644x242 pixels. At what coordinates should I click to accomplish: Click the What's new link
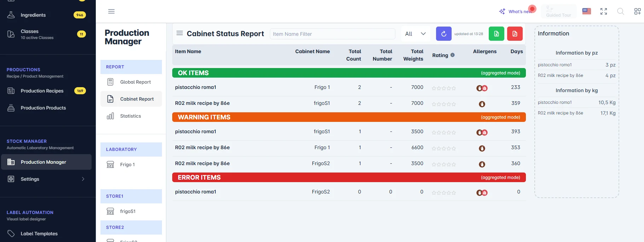click(520, 12)
